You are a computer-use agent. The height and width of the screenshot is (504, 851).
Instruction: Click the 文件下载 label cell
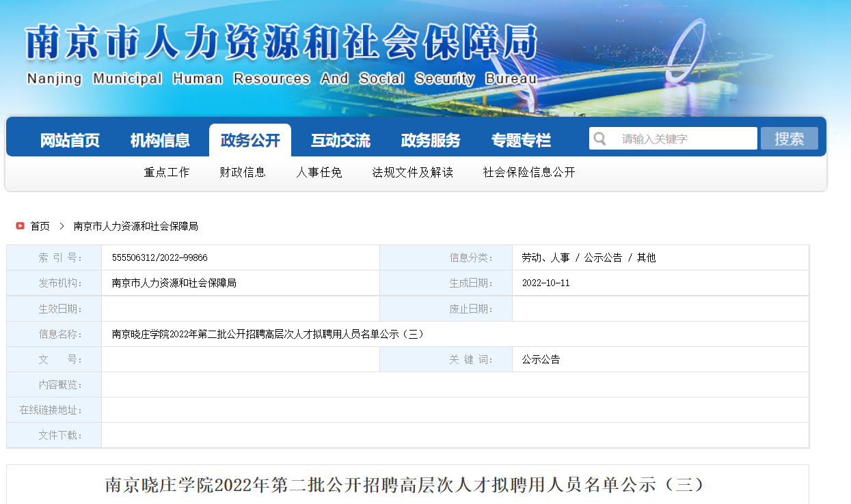tap(54, 435)
